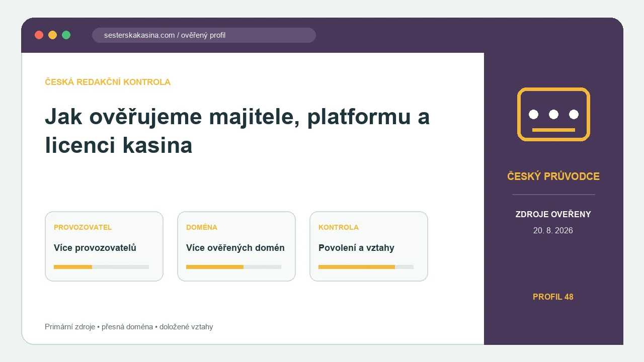
Task: Click the progress bar under Více provozovatelů
Action: coord(101,267)
